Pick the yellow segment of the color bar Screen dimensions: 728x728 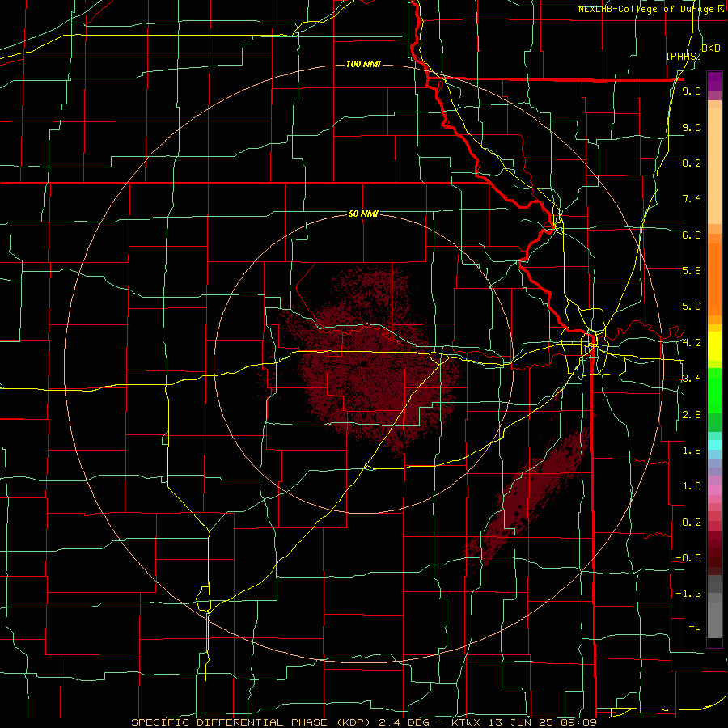tap(714, 346)
